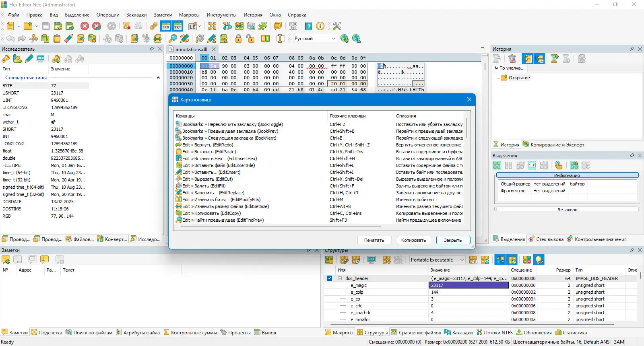
Task: Click the clipboard Paste icon in toolbar
Action: coord(57,39)
